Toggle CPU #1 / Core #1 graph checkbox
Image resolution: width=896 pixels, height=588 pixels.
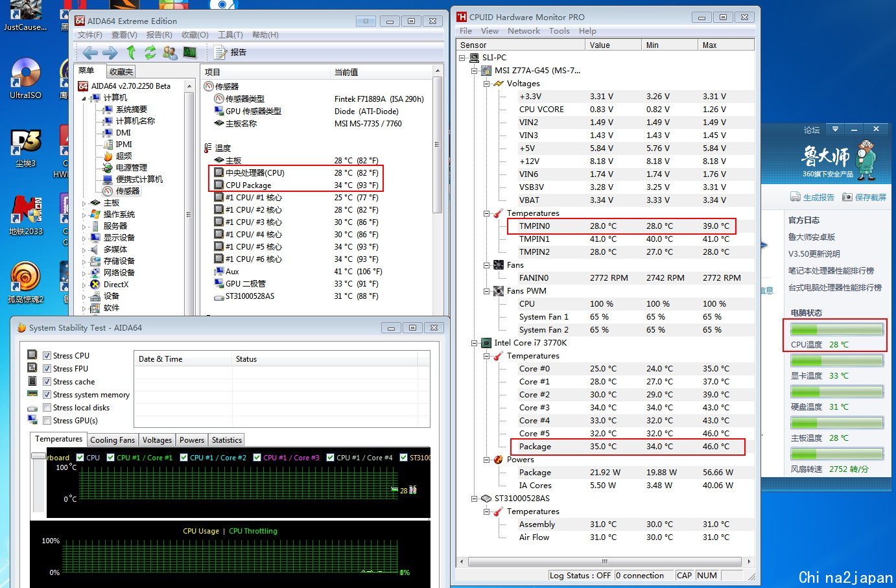point(111,458)
